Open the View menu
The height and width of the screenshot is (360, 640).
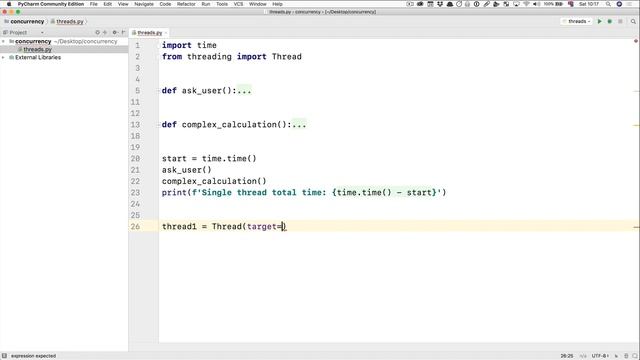(123, 4)
